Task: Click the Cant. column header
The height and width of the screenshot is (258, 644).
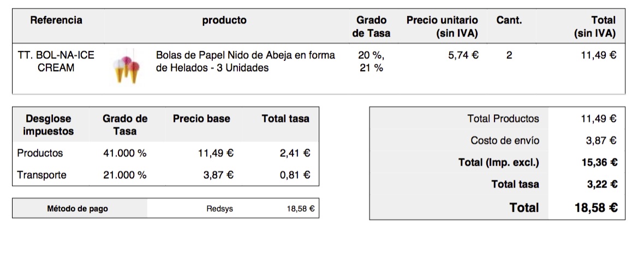Action: click(509, 20)
